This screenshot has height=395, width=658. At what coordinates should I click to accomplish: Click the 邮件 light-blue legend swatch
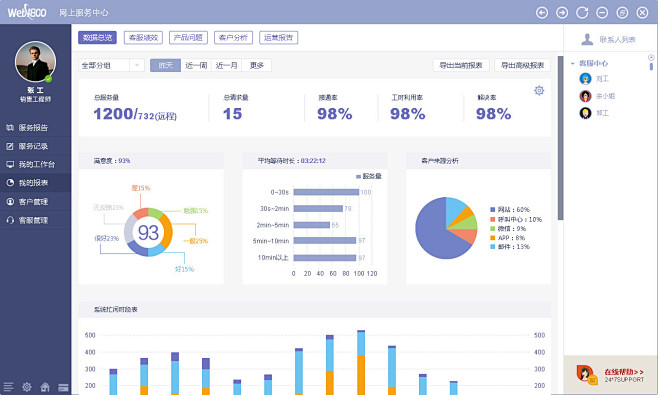point(493,247)
